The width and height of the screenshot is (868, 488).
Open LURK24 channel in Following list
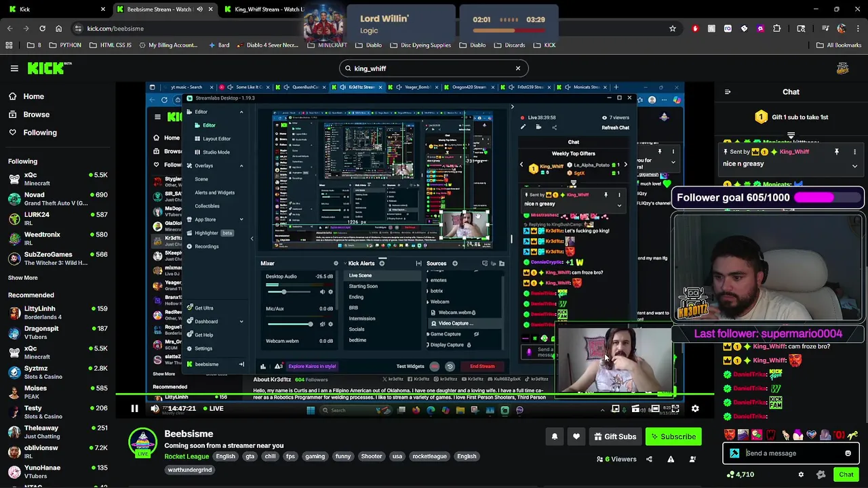pos(57,218)
